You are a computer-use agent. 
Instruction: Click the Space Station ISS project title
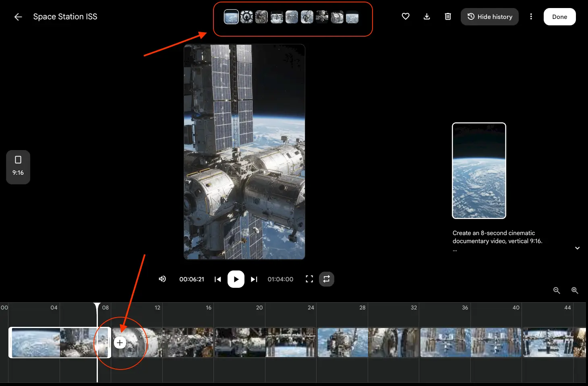65,17
